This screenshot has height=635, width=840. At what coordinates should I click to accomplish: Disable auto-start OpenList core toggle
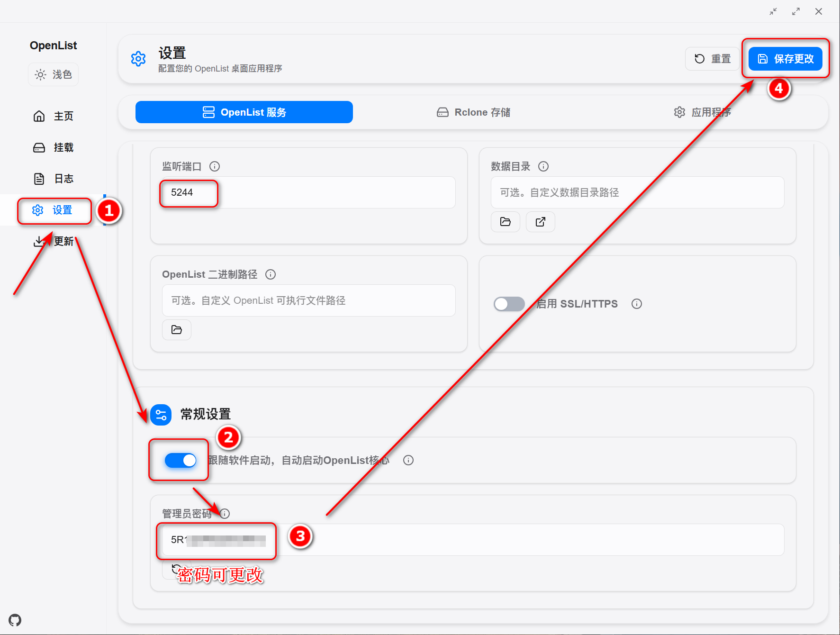179,460
